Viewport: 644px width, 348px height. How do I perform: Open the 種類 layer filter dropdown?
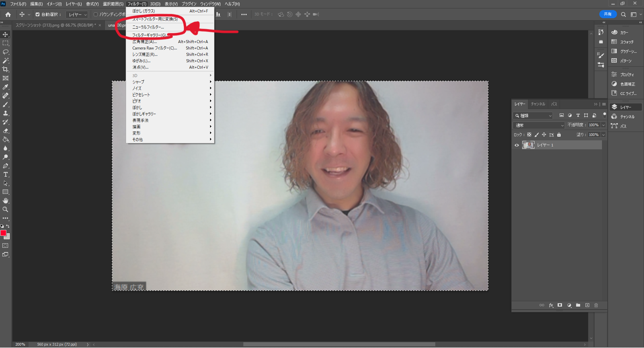point(533,115)
